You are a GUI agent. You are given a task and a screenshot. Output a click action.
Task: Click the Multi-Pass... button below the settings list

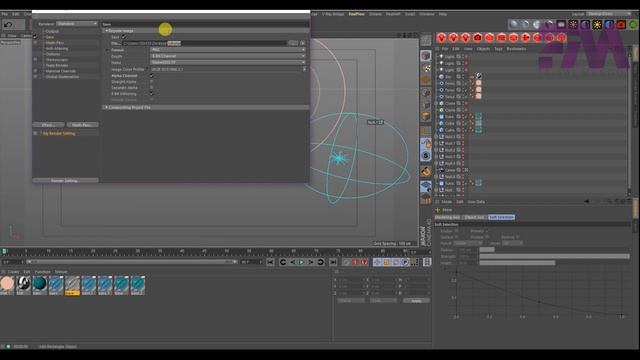point(82,125)
